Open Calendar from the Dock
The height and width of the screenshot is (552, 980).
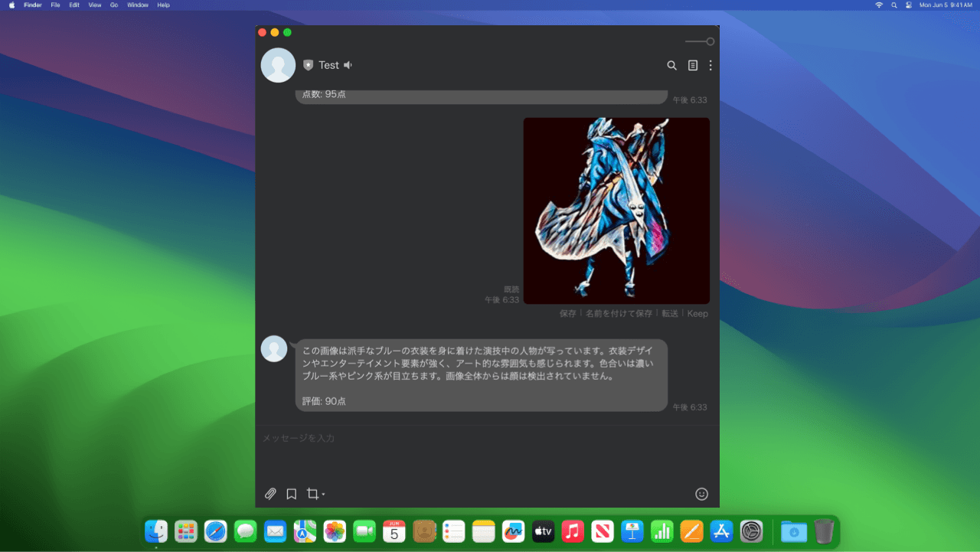[394, 531]
